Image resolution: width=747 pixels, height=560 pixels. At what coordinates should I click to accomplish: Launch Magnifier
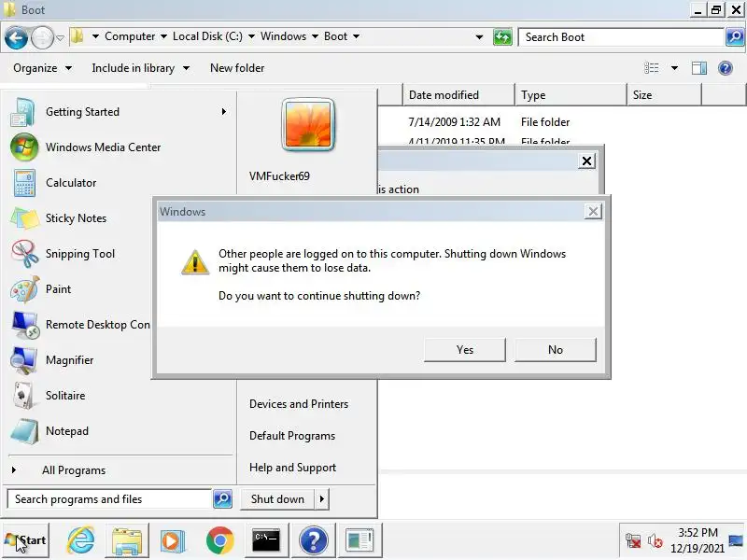click(79, 360)
